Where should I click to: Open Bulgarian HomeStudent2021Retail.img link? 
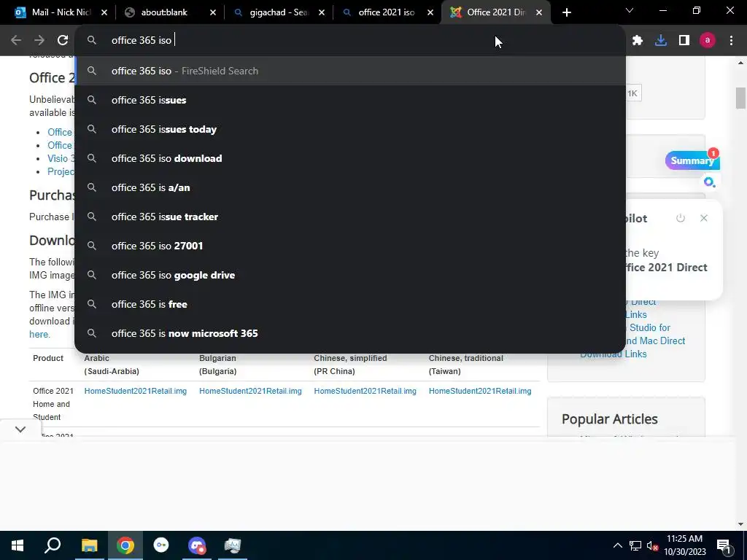pyautogui.click(x=250, y=391)
